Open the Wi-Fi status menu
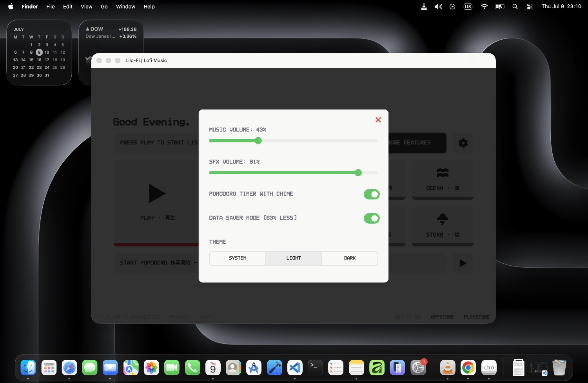The image size is (588, 383). (x=485, y=6)
